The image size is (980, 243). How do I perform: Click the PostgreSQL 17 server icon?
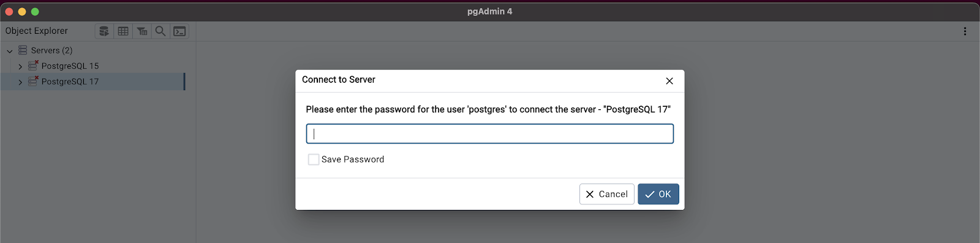coord(33,81)
